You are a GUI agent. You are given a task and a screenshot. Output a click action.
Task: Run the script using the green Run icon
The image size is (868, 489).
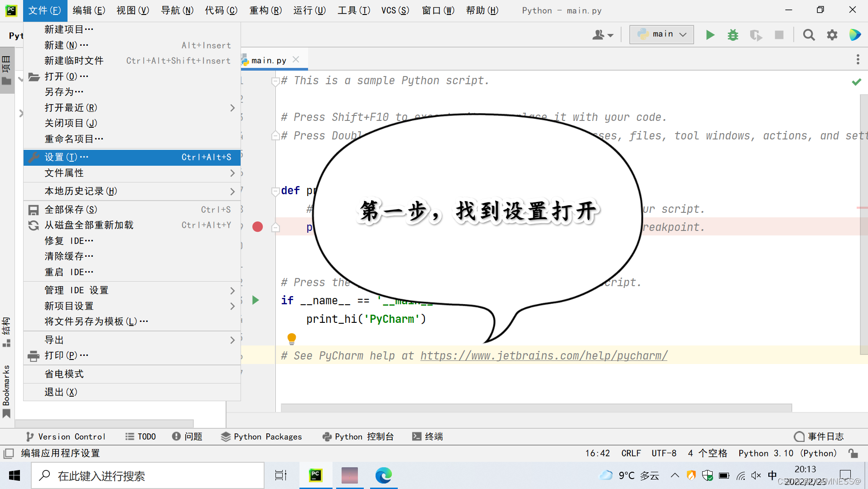710,34
